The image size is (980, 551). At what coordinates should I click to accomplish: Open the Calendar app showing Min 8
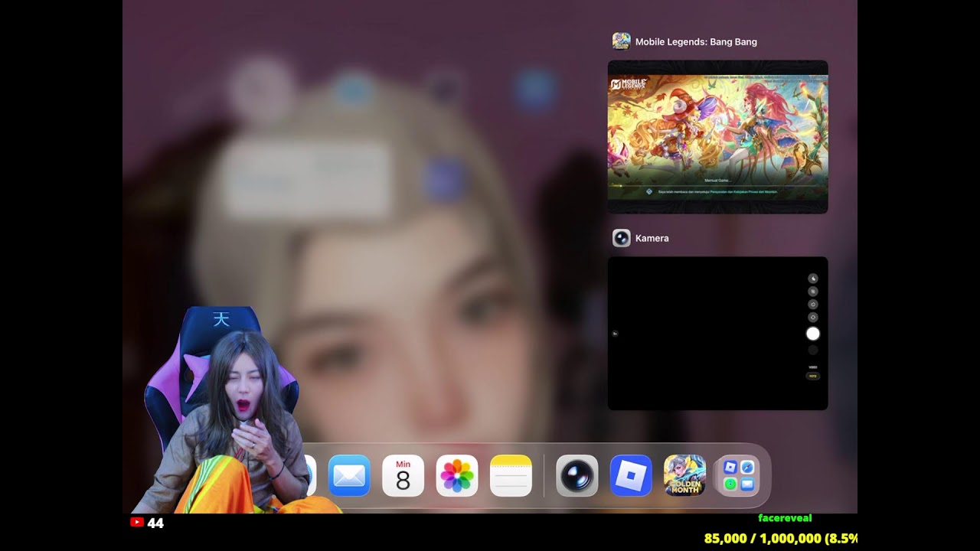403,475
